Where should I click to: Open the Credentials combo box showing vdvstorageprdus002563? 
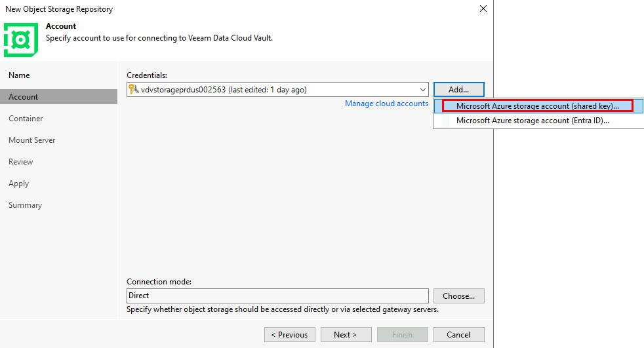[277, 90]
